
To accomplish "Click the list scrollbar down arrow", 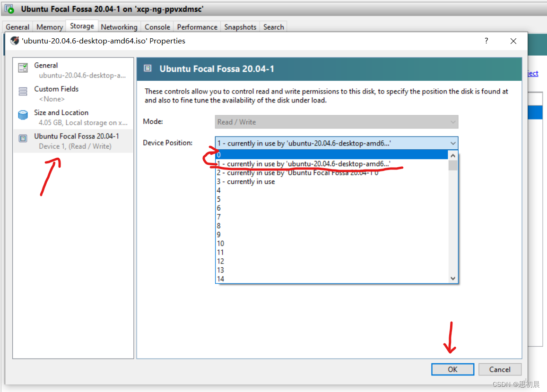I will pyautogui.click(x=453, y=278).
